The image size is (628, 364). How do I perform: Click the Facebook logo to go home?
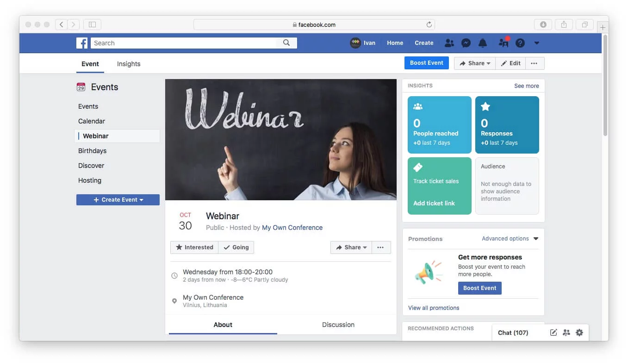coord(81,43)
